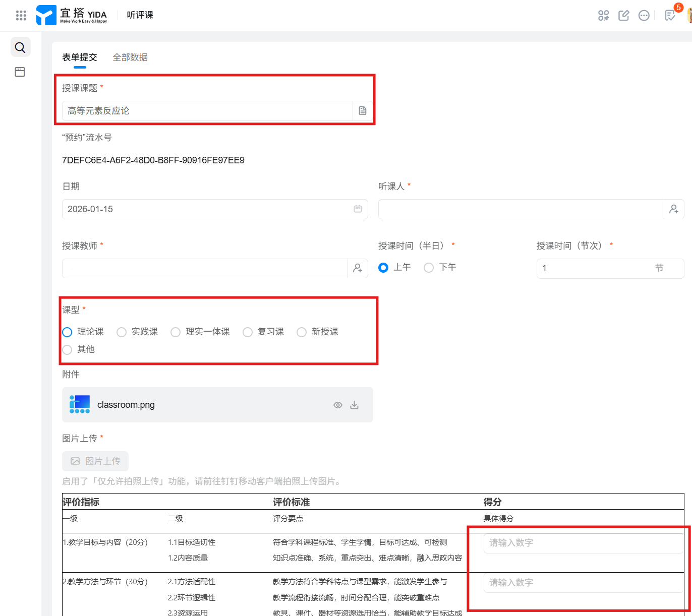Click the first score input field
692x616 pixels.
point(583,543)
